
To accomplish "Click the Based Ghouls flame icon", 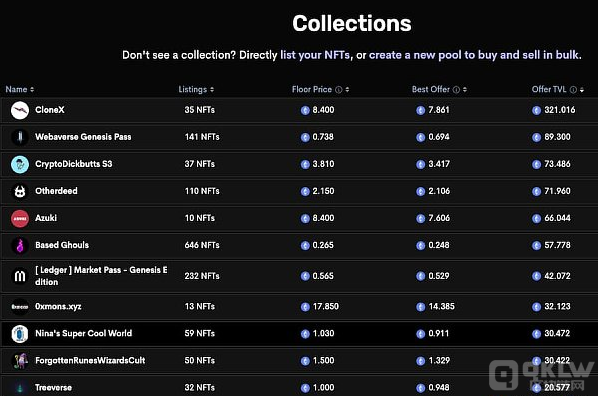I will point(20,245).
